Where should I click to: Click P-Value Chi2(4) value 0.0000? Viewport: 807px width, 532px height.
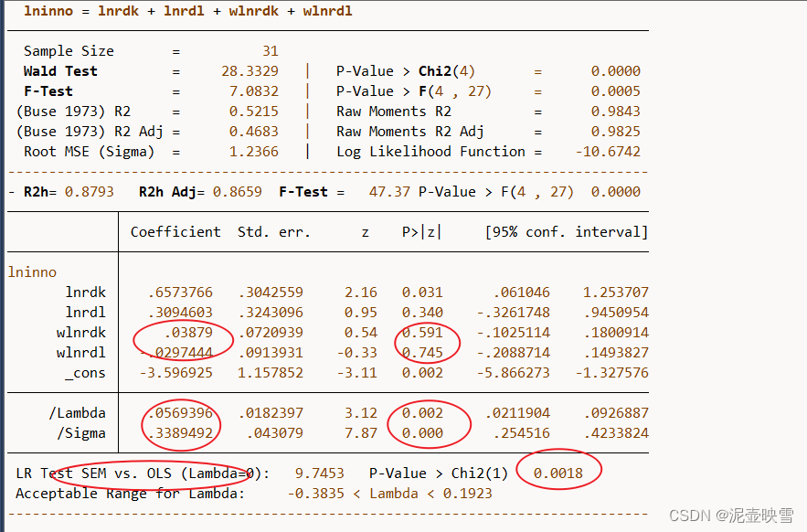tap(616, 71)
